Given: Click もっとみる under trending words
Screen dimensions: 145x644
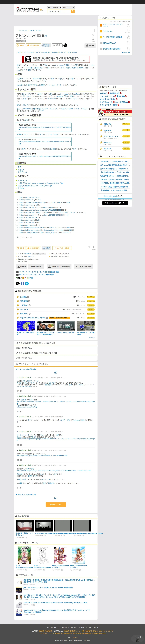Looking at the screenshot, I should point(126,52).
